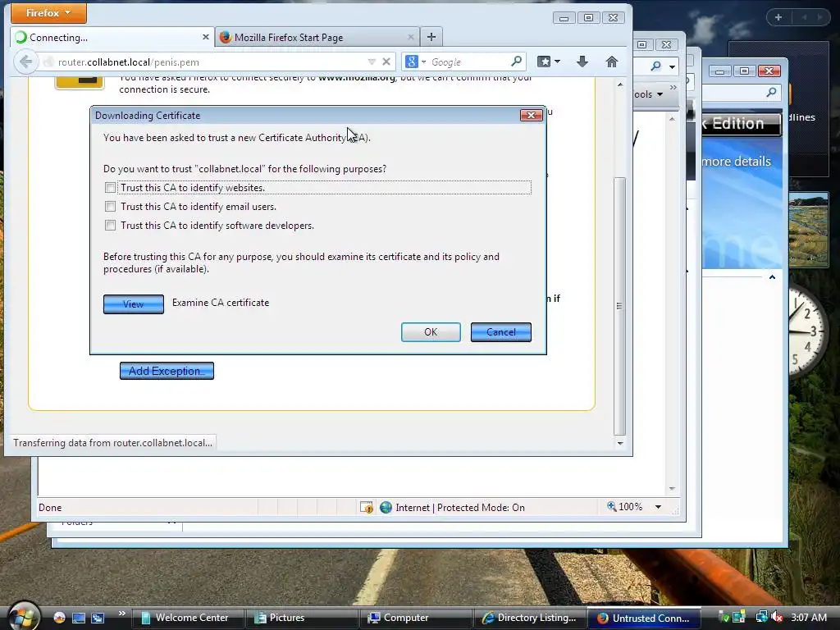840x630 pixels.
Task: Click the more details link in Welcome Center
Action: tap(737, 162)
